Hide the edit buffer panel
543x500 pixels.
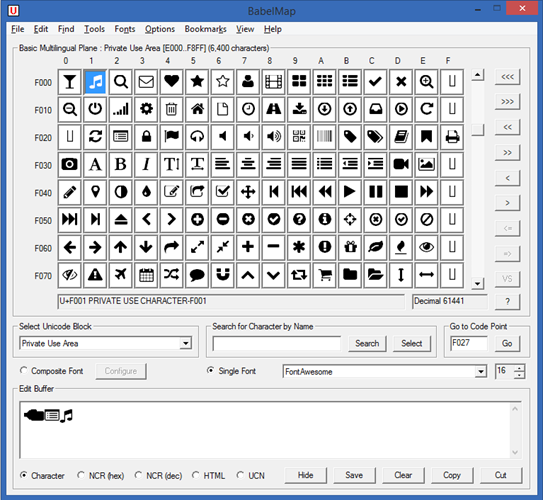pyautogui.click(x=305, y=475)
